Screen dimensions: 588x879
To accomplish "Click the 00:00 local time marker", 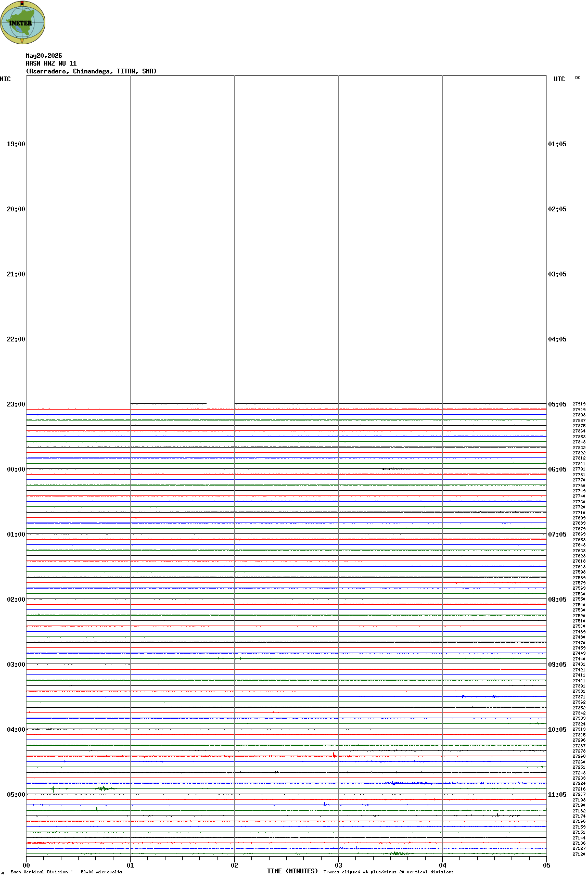I will point(16,469).
